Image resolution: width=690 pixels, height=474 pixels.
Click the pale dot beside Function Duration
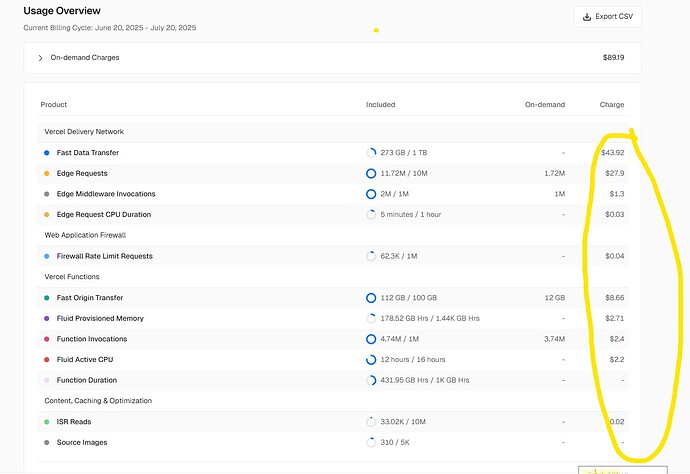pos(47,380)
